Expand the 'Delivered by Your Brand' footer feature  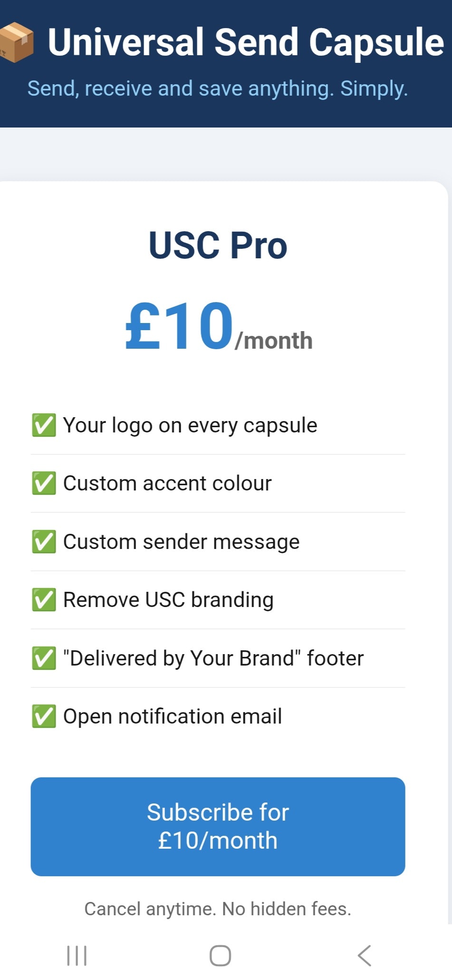pos(217,657)
